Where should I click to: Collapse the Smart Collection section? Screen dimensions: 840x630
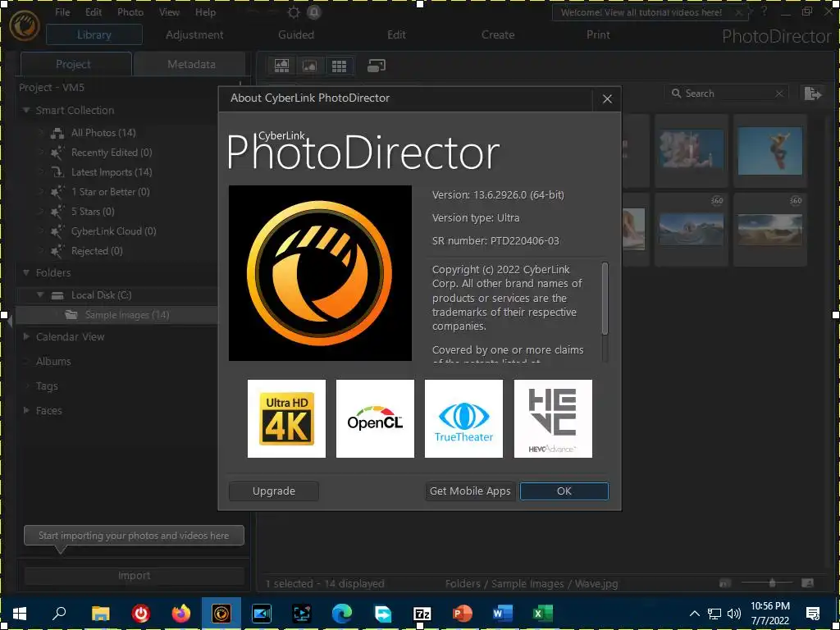click(x=25, y=110)
